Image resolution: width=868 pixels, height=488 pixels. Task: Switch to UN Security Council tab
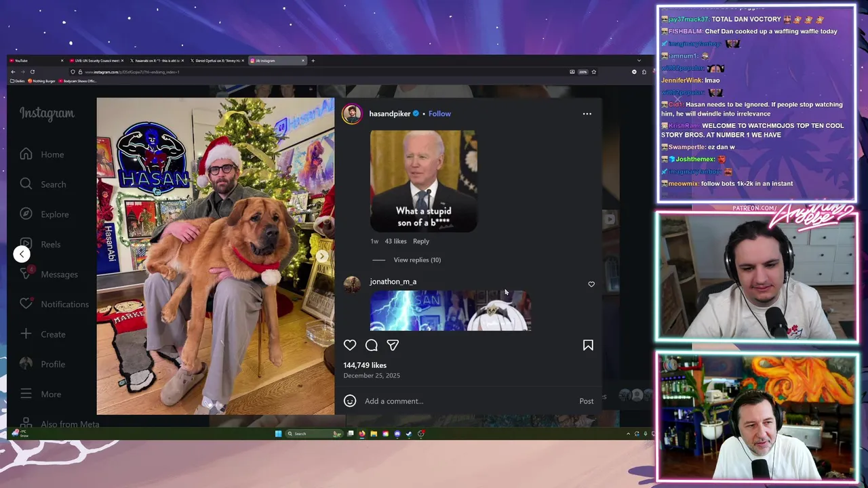[x=96, y=60]
